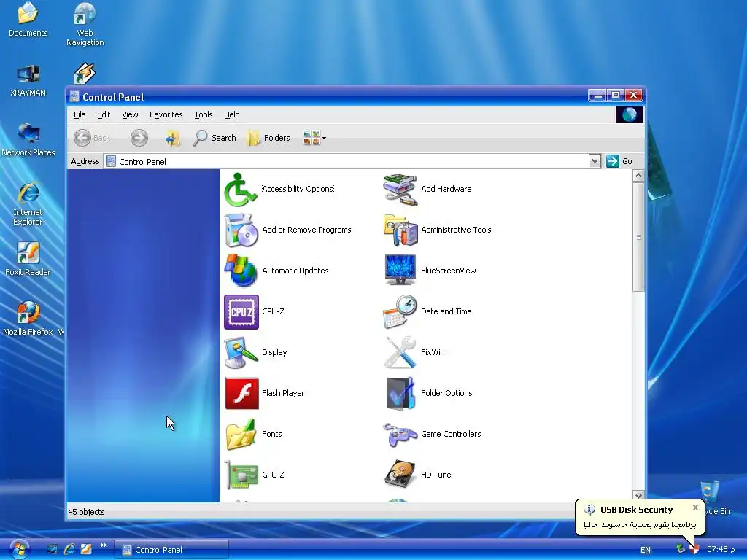Click the Start button orb

tap(19, 550)
